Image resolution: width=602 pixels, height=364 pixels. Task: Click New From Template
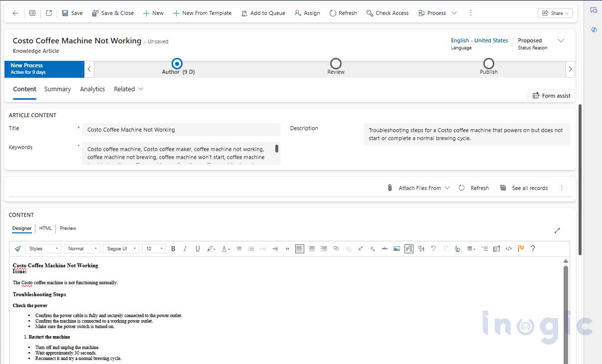(202, 13)
